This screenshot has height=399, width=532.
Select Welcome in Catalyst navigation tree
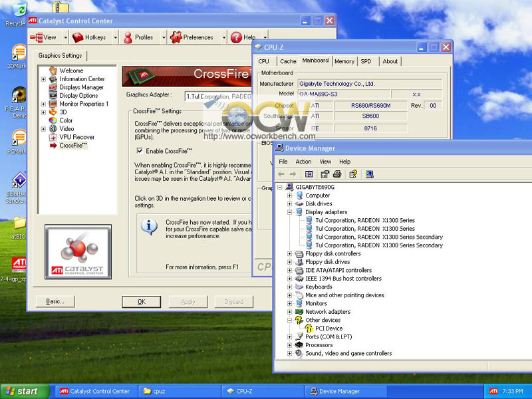tap(71, 70)
